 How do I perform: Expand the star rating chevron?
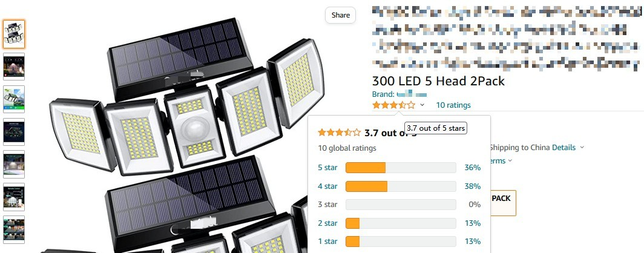pos(422,105)
